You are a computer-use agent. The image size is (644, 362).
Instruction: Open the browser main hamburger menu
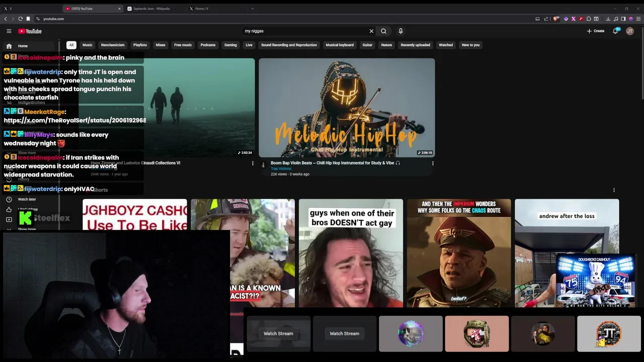[x=638, y=19]
